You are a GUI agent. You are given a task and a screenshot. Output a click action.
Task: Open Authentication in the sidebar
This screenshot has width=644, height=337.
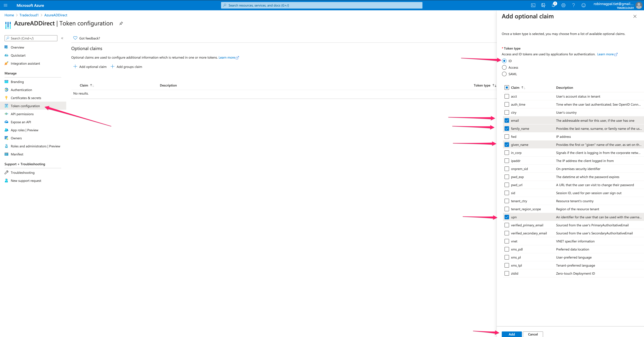(21, 90)
